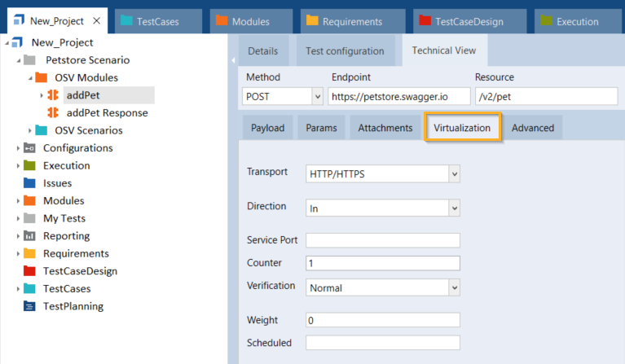Click the addPet Response module icon

(x=54, y=113)
